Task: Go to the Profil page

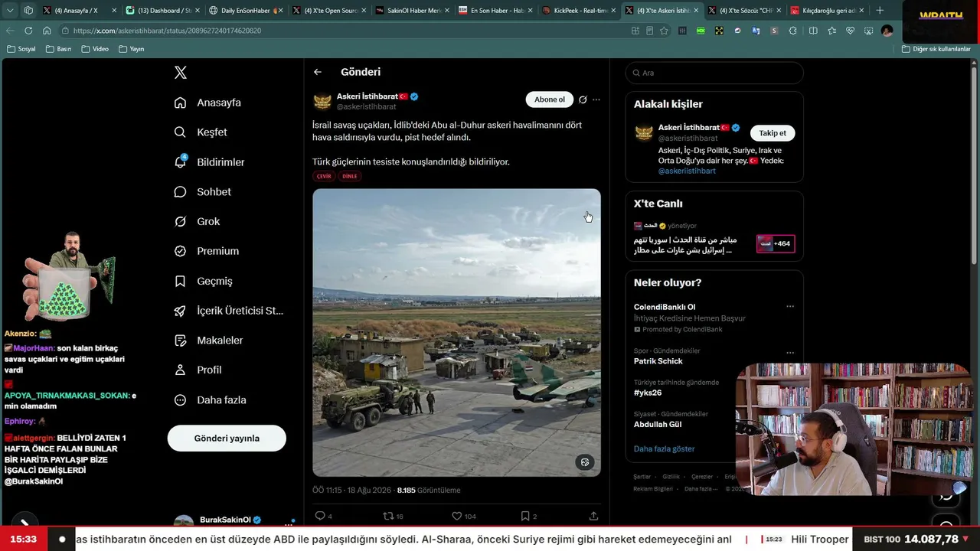Action: coord(198,370)
